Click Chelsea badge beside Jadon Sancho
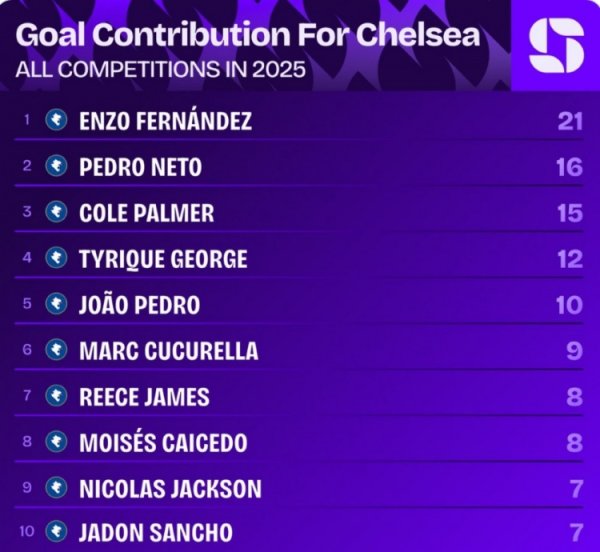Screen dimensions: 600x552 pos(57,532)
